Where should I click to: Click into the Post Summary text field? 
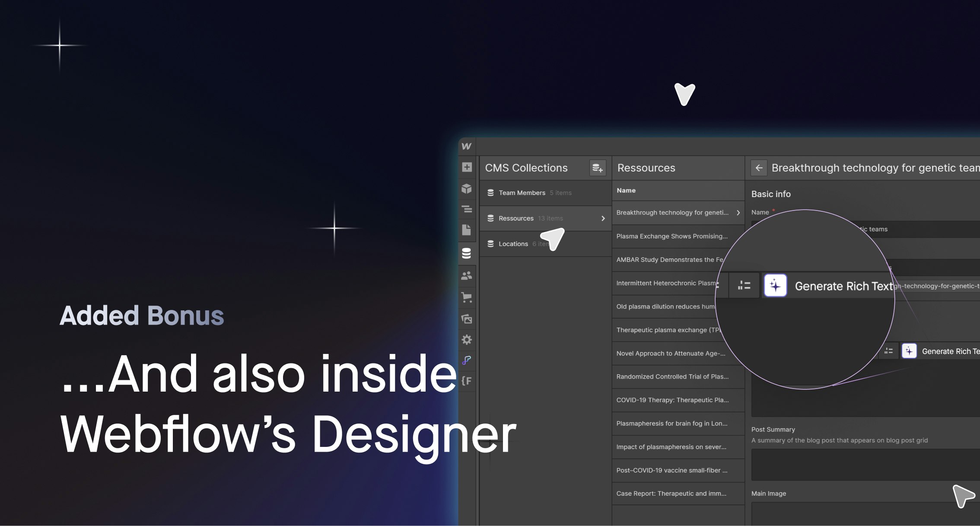pos(865,465)
